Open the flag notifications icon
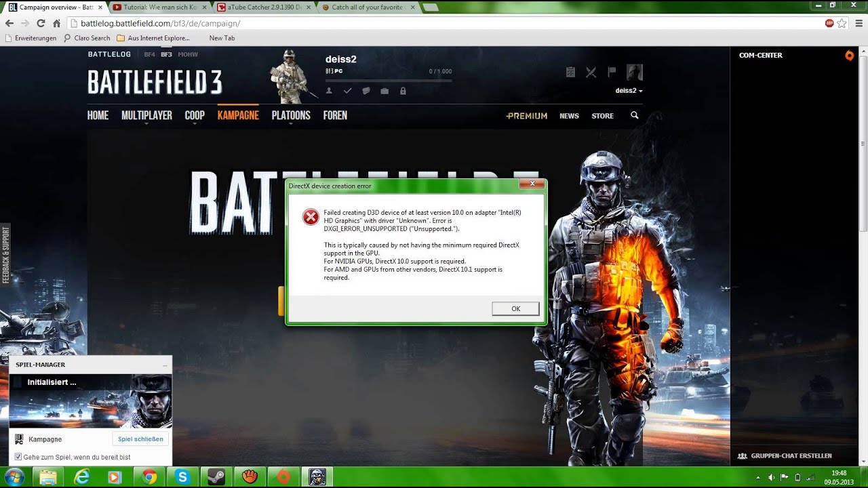 [x=612, y=71]
